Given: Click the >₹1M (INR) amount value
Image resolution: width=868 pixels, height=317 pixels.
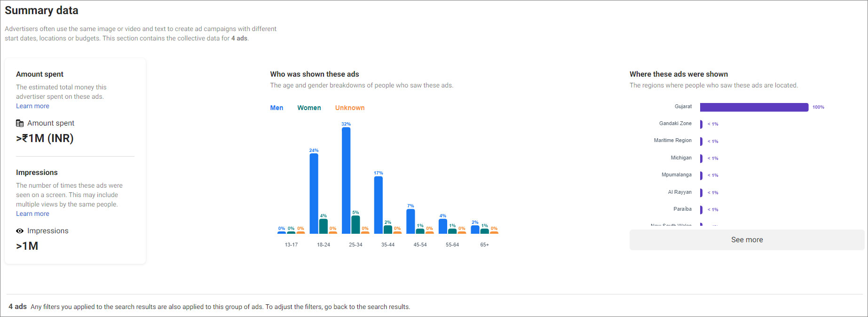Looking at the screenshot, I should tap(45, 138).
